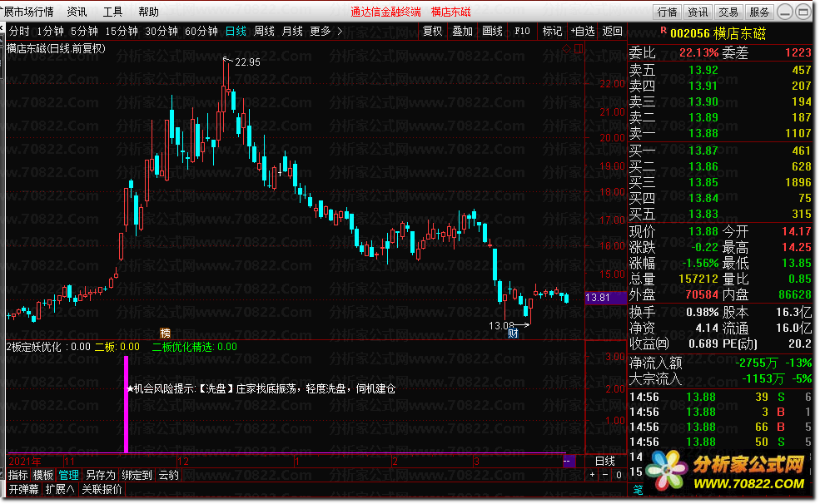Click the 服务 service button
The image size is (820, 504).
click(759, 12)
